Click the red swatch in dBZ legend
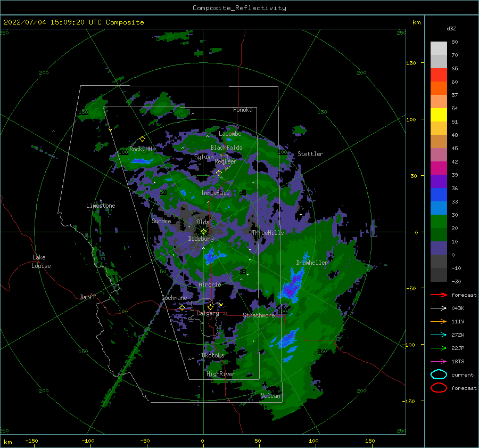This screenshot has width=479, height=448. pos(439,75)
